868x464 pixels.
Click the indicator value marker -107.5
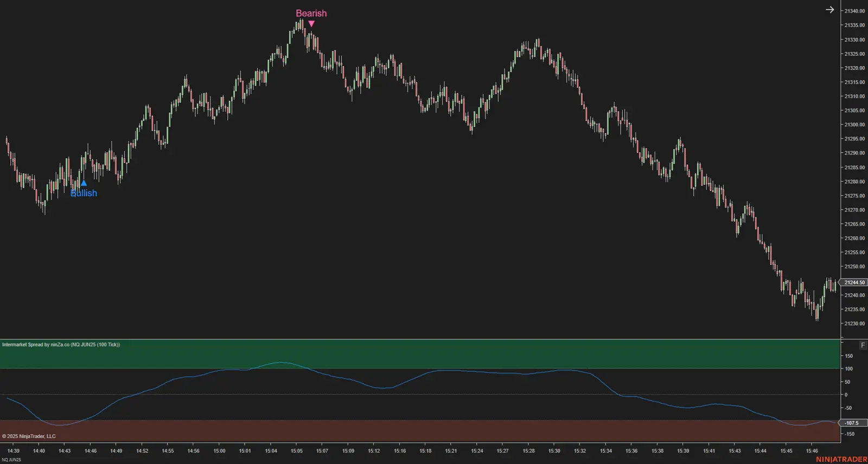click(x=853, y=423)
